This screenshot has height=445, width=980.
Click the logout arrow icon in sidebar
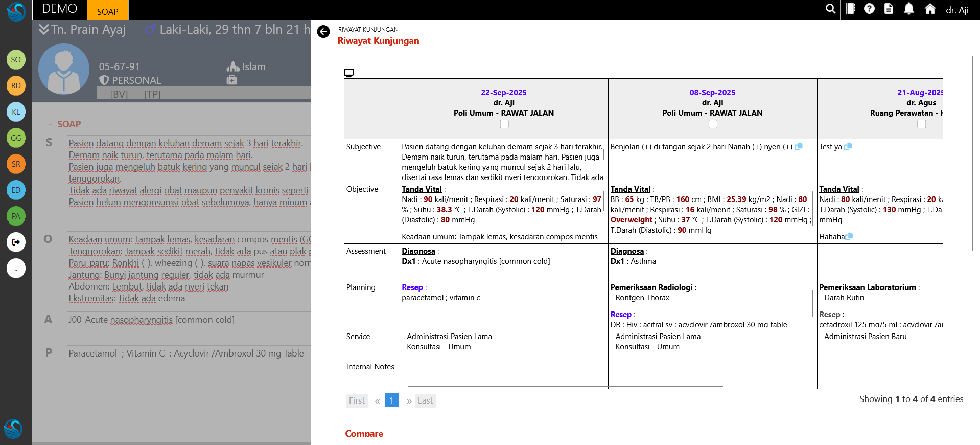[16, 242]
